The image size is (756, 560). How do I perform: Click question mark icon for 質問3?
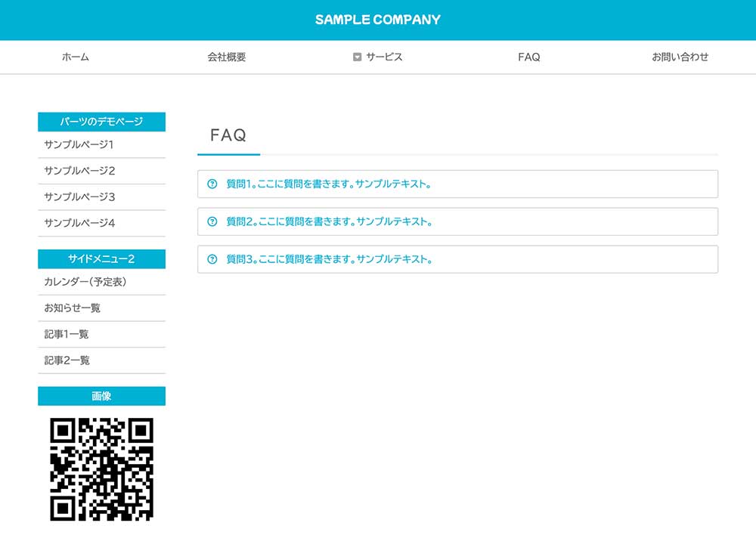point(212,258)
